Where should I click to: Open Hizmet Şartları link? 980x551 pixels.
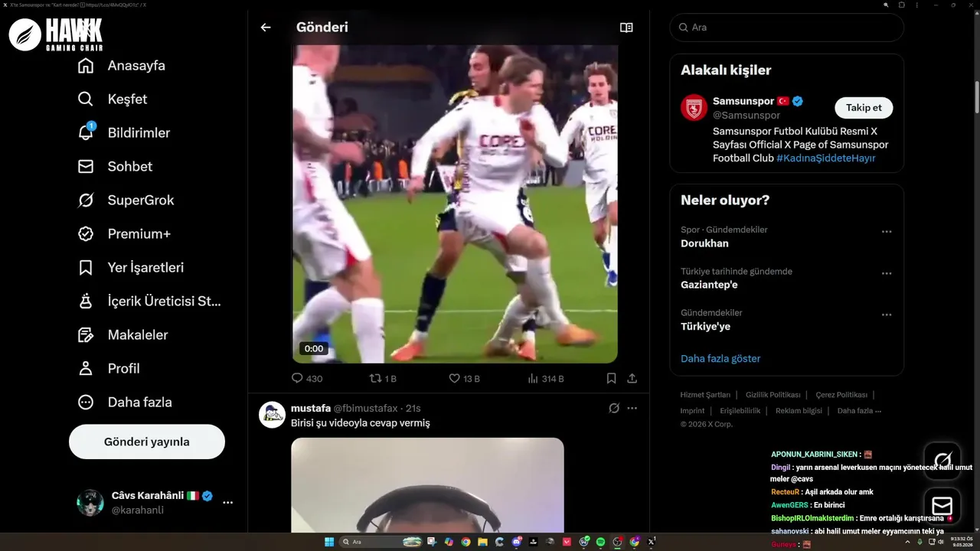[x=705, y=395]
